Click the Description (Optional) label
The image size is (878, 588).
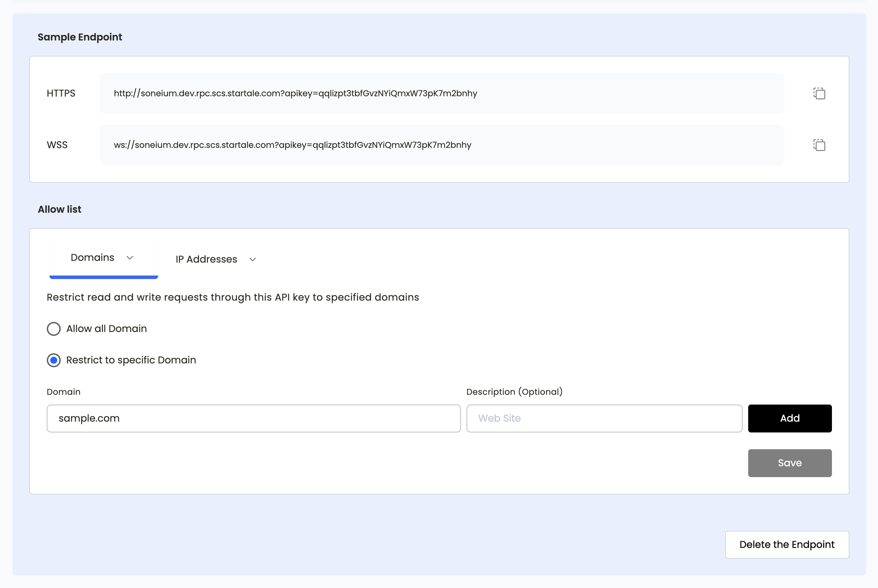point(514,392)
